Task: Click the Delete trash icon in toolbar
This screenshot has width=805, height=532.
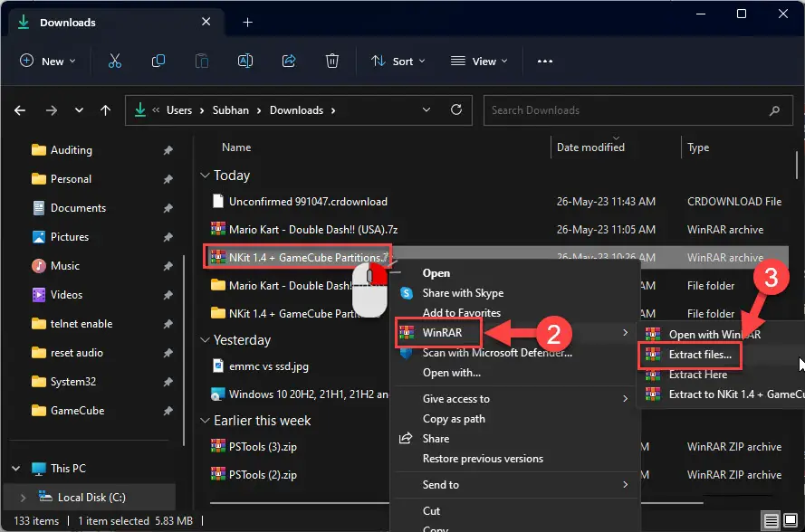Action: (x=332, y=61)
